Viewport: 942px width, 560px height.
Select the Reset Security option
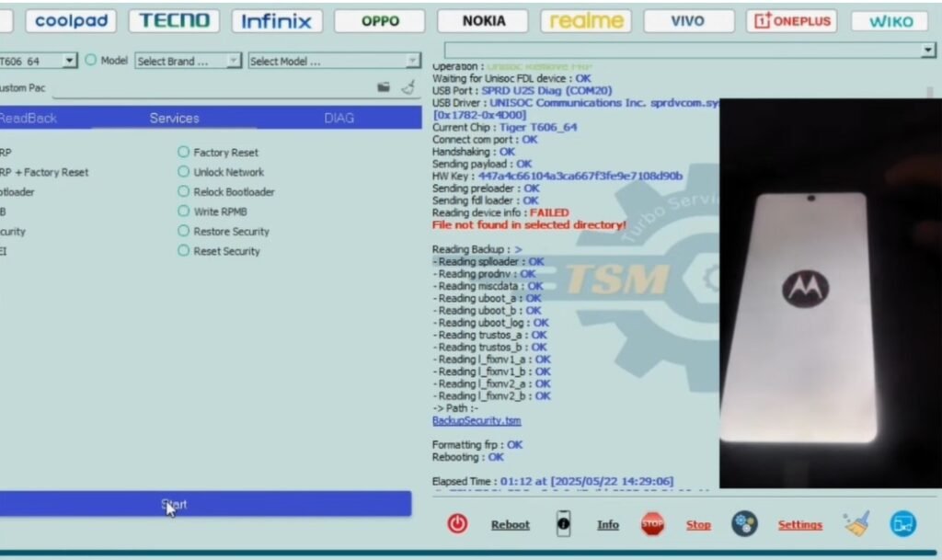pyautogui.click(x=183, y=251)
